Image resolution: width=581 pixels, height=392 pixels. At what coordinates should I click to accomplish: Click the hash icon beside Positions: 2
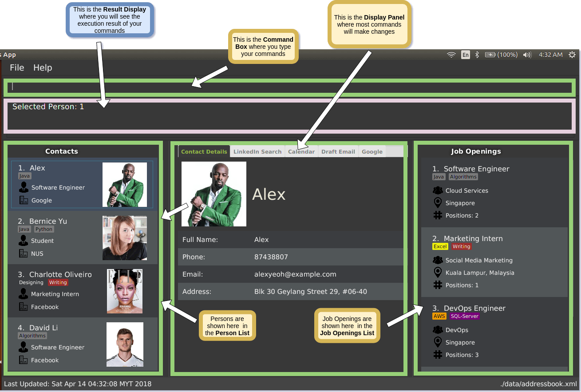point(438,215)
